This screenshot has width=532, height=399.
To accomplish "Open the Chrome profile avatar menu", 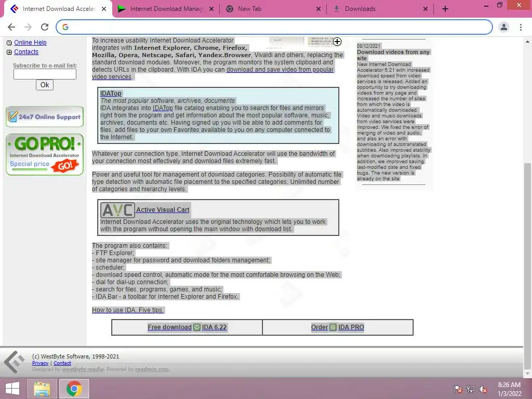I will (x=504, y=27).
